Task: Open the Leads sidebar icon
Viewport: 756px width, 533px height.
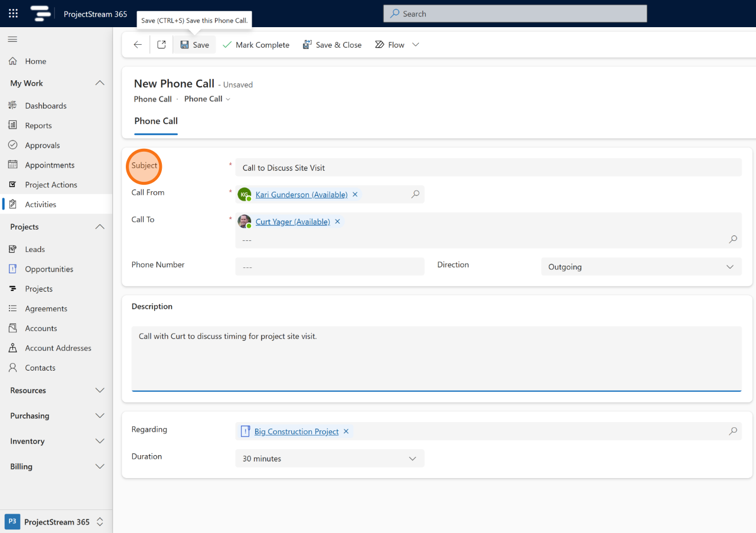Action: coord(12,249)
